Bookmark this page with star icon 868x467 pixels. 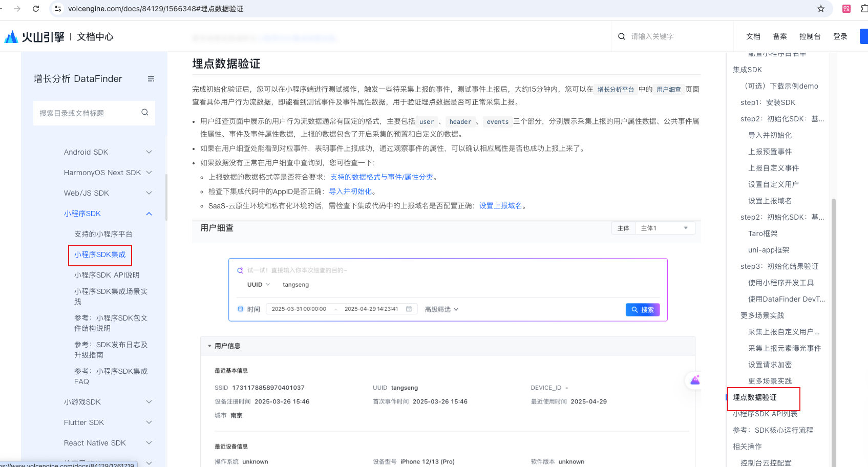(x=821, y=9)
